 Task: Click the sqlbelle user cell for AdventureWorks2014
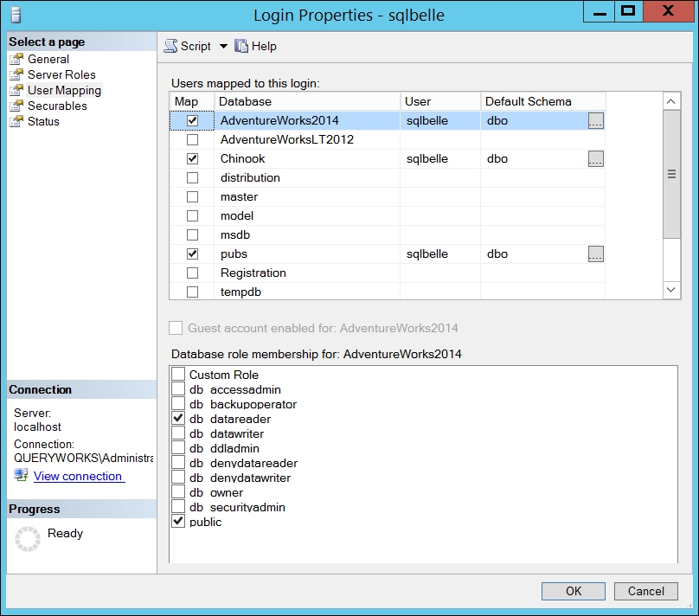pyautogui.click(x=440, y=120)
